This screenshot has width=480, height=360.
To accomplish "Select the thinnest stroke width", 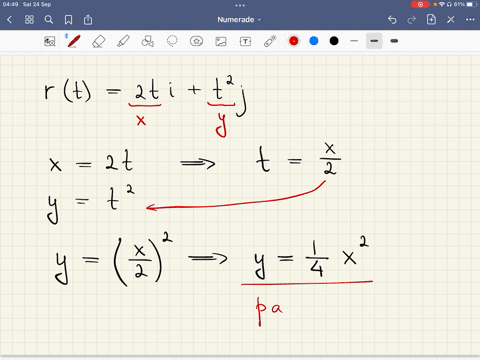I will [x=354, y=41].
